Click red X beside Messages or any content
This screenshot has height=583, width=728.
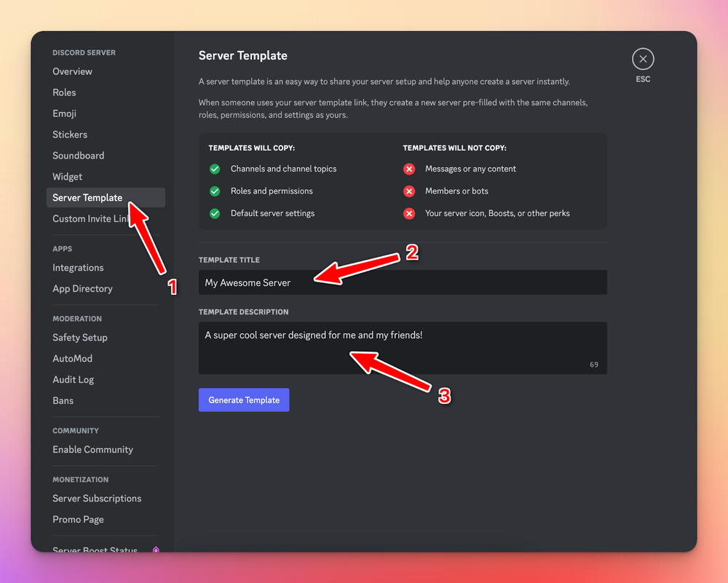pyautogui.click(x=409, y=169)
